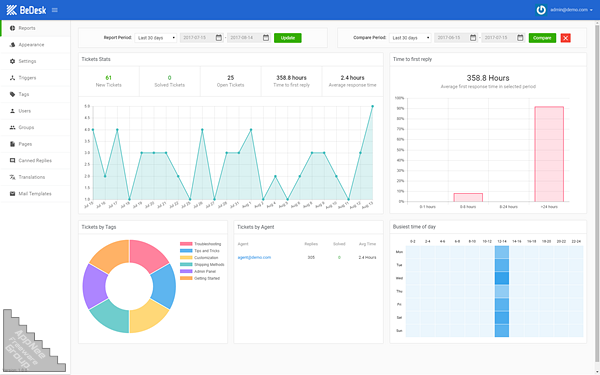
Task: Open the Tags icon in sidebar
Action: [13, 94]
